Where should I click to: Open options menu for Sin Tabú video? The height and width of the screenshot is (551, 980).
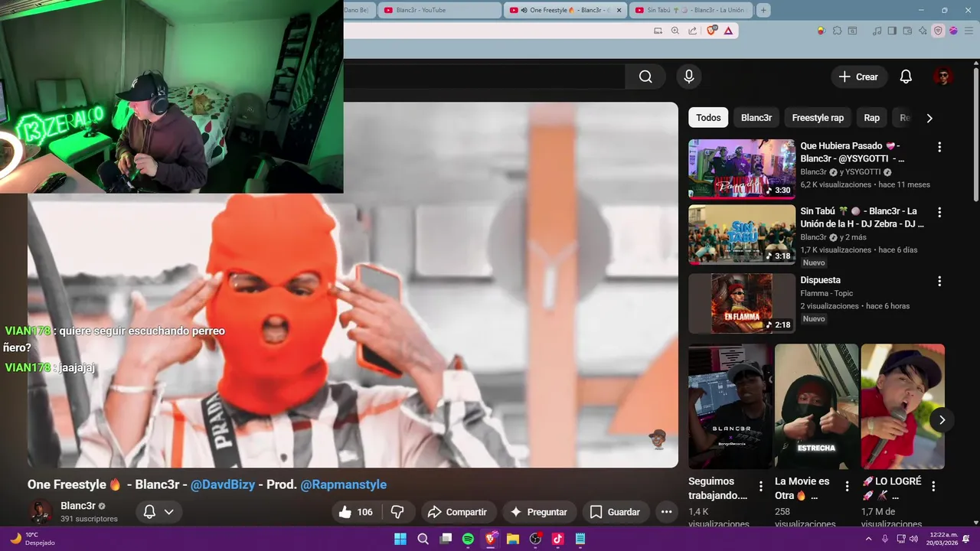(x=939, y=212)
